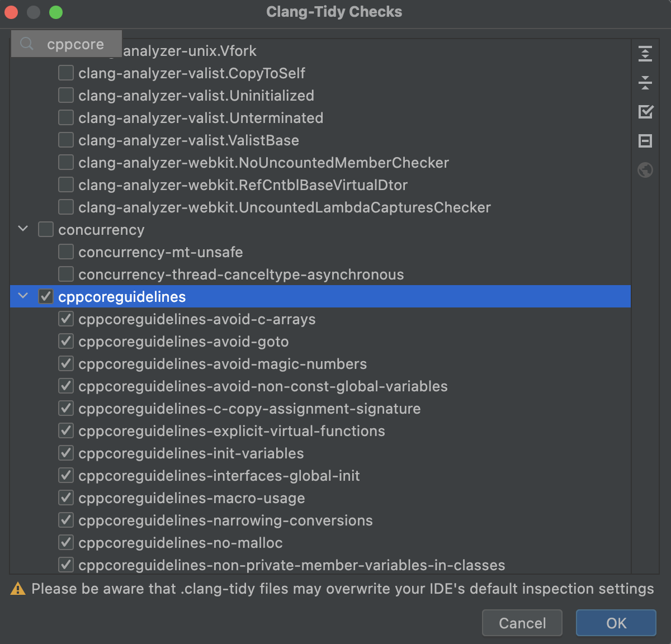This screenshot has height=644, width=671.
Task: Select analyzer-unix.Vfork row text
Action: click(x=190, y=51)
